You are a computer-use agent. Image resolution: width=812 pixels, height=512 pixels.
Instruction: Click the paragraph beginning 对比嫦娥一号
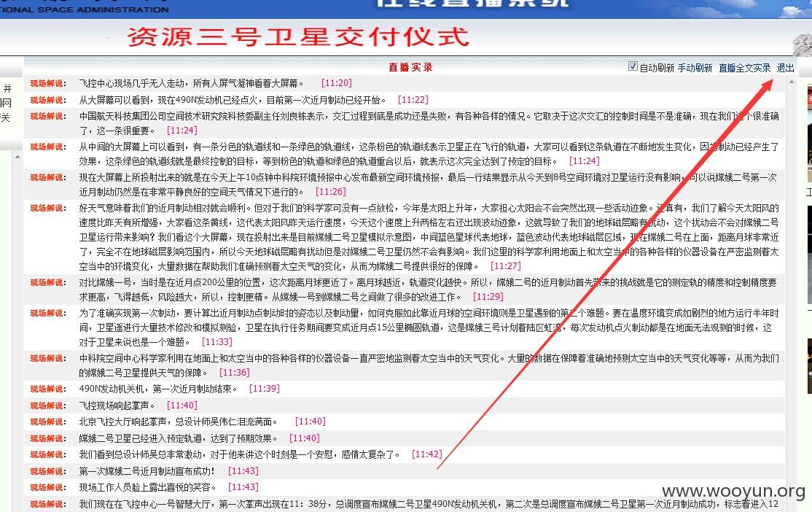point(428,290)
